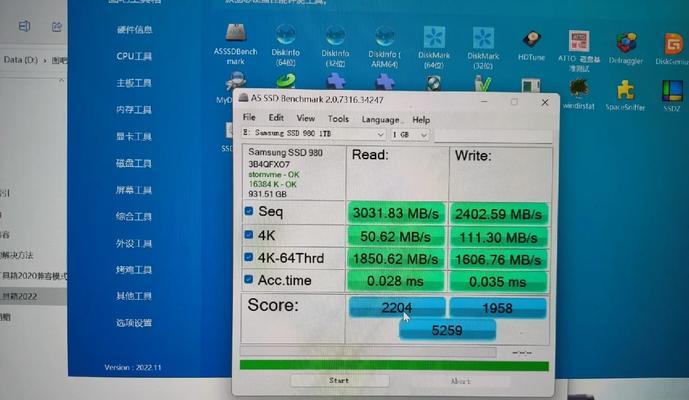The image size is (689, 400).
Task: Click the 4K-64Thrd read result 1850.62 MB/s
Action: tap(396, 259)
